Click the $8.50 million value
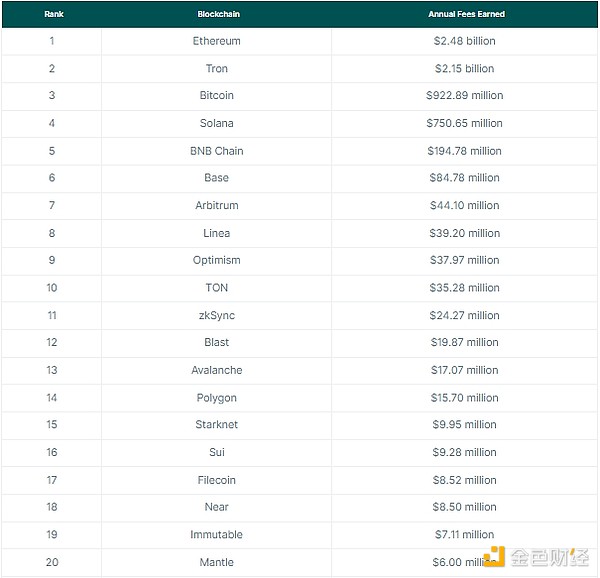600x578 pixels. pyautogui.click(x=465, y=507)
